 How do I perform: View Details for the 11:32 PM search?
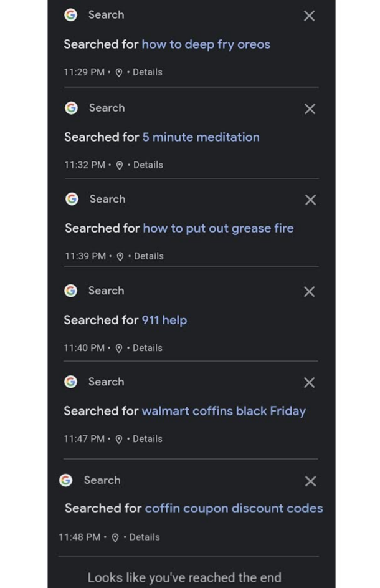point(148,165)
